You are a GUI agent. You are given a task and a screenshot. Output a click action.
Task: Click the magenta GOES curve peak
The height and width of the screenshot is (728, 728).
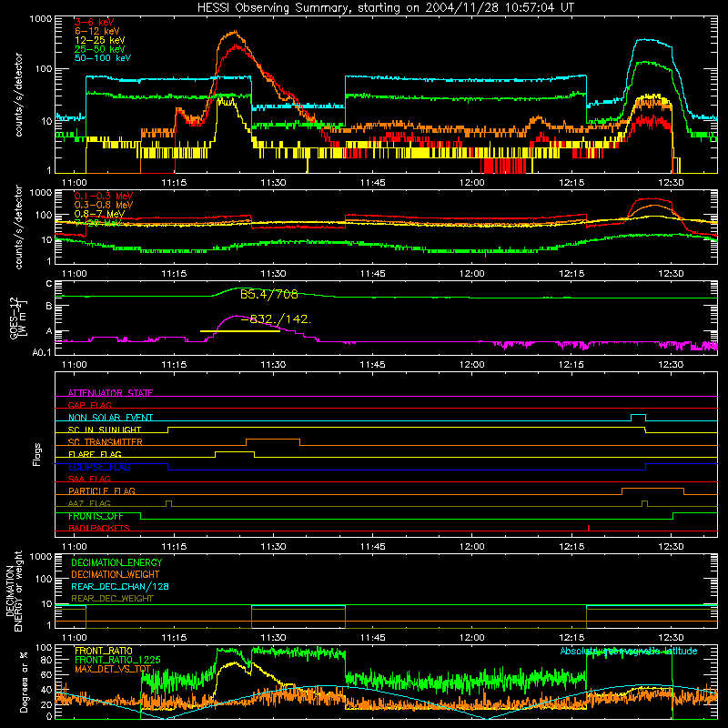tap(238, 316)
